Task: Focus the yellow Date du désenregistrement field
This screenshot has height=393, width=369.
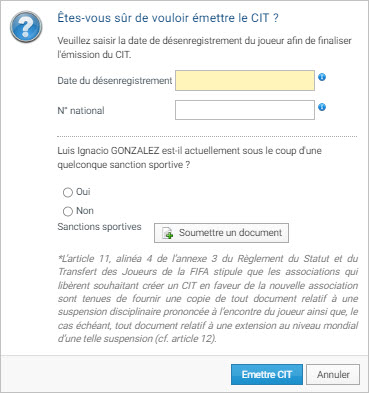Action: click(245, 80)
